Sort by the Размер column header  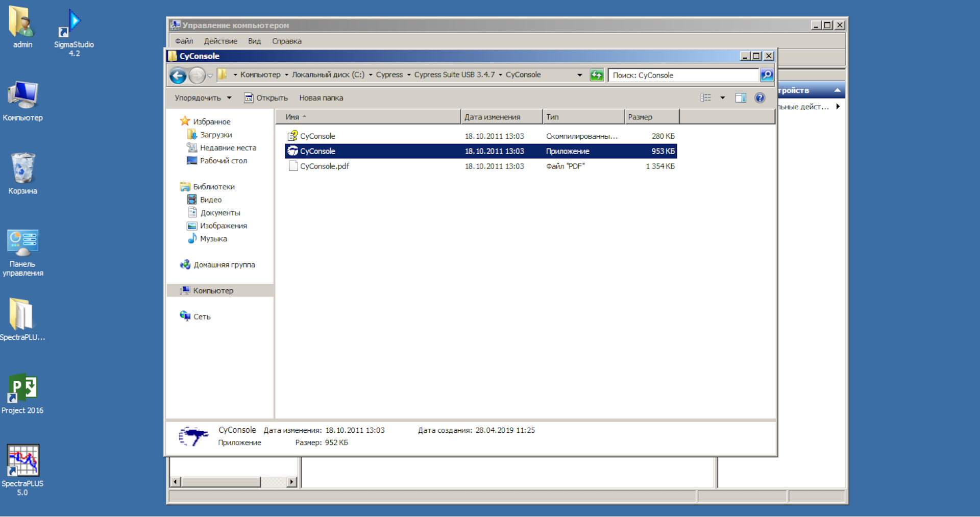click(x=652, y=117)
